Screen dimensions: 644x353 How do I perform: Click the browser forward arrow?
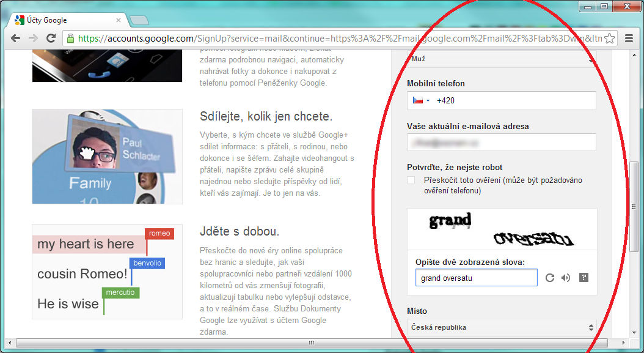33,39
